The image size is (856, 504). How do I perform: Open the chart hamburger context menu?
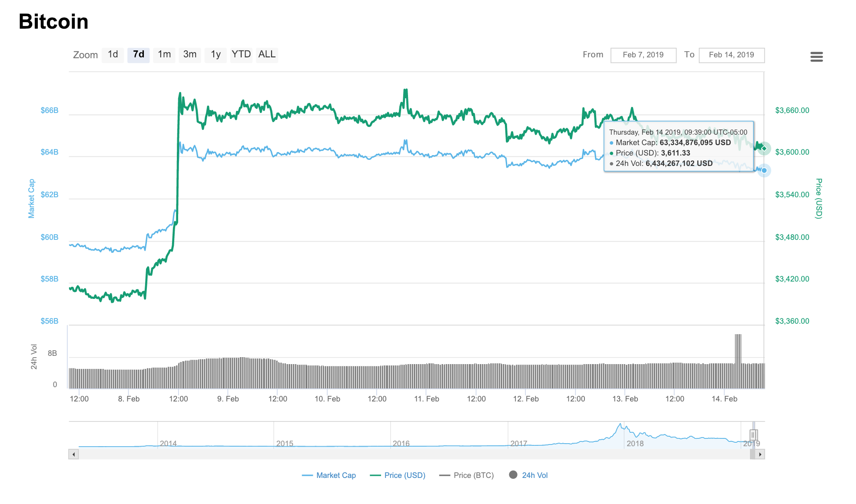[816, 56]
